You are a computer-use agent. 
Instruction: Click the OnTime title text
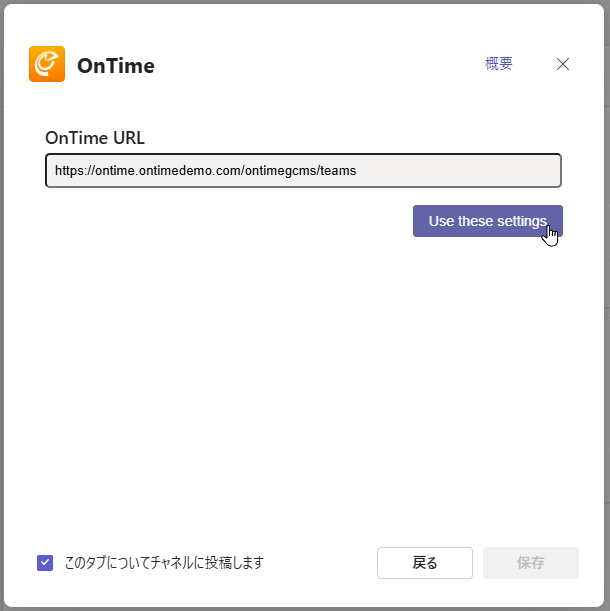[116, 65]
